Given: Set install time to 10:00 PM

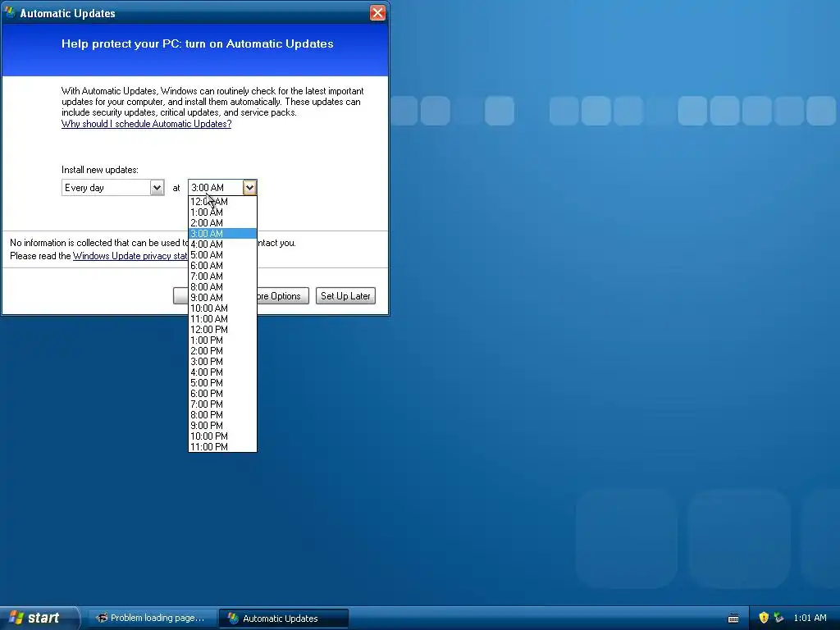Looking at the screenshot, I should 222,436.
